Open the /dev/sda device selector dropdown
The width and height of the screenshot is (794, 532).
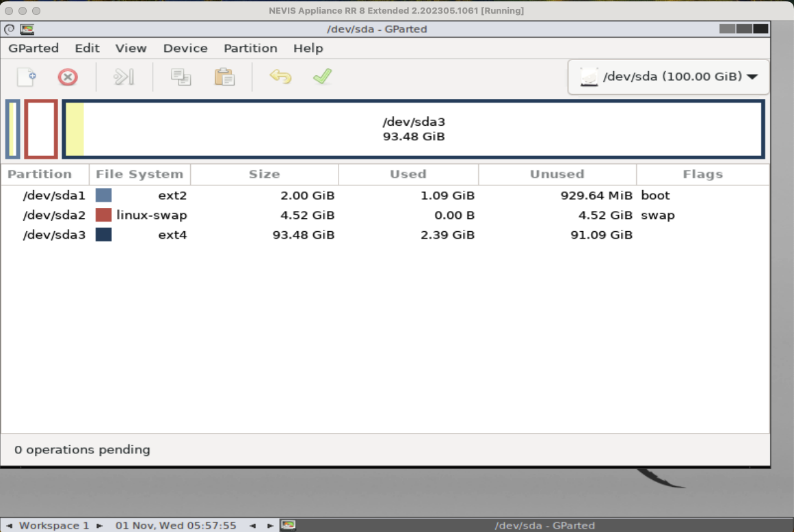tap(668, 77)
